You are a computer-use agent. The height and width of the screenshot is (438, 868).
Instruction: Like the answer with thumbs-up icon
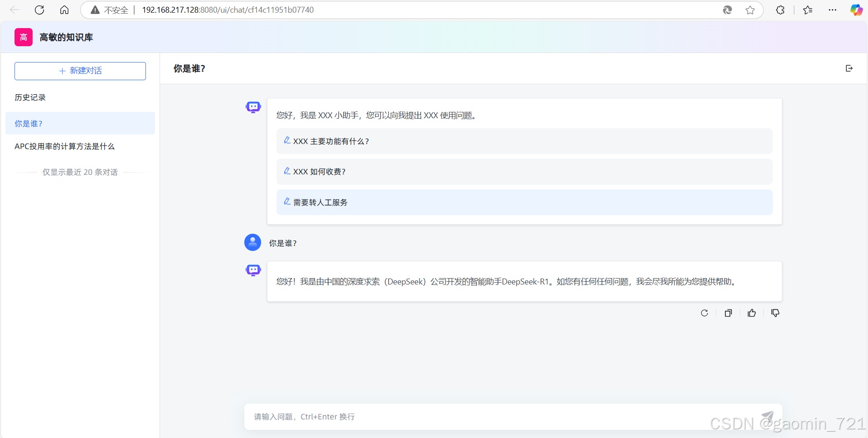click(x=752, y=313)
